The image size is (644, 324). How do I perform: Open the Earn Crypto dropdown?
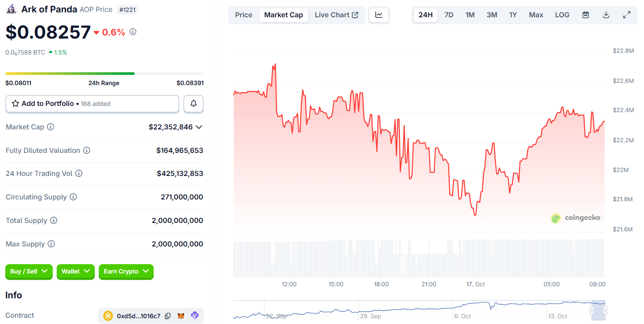click(x=126, y=272)
